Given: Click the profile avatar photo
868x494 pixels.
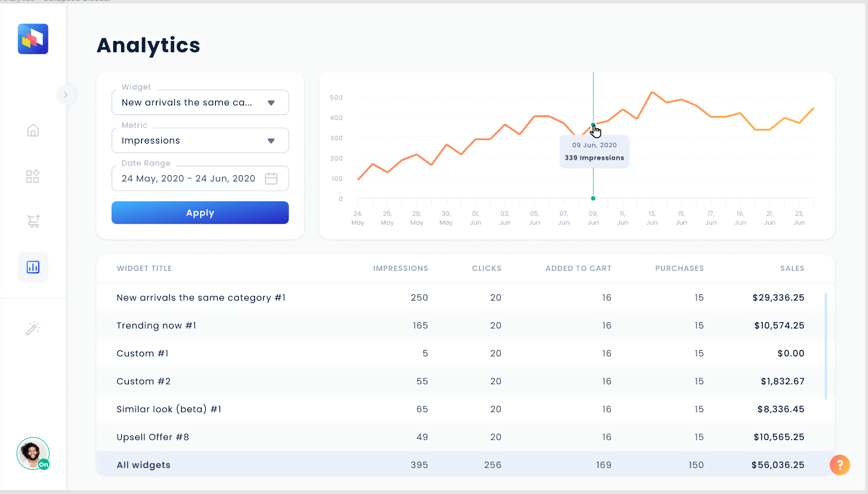Looking at the screenshot, I should [32, 453].
